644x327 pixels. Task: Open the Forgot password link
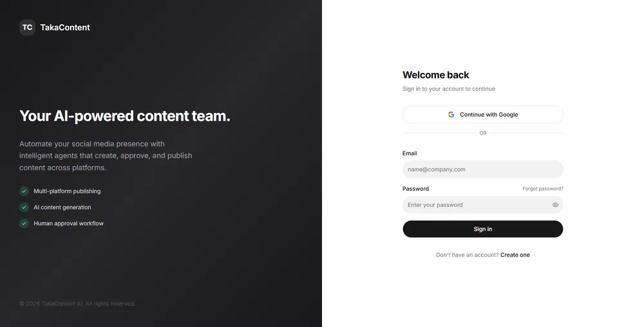(x=543, y=189)
